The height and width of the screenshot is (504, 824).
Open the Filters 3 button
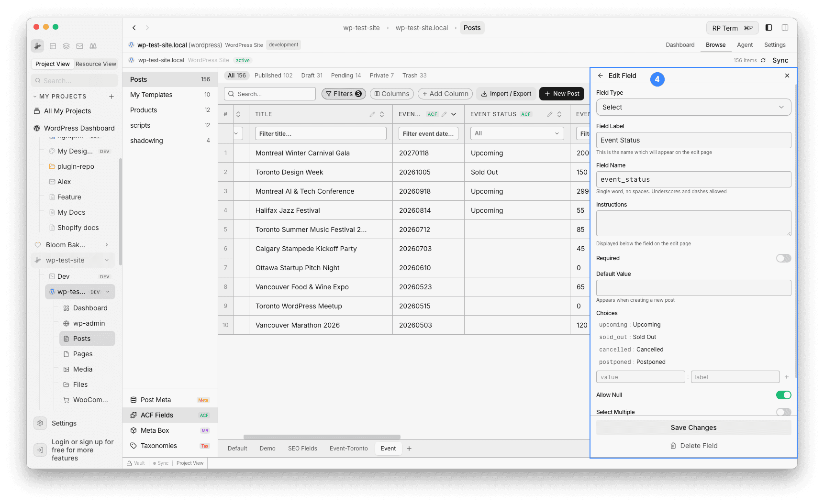(x=344, y=94)
